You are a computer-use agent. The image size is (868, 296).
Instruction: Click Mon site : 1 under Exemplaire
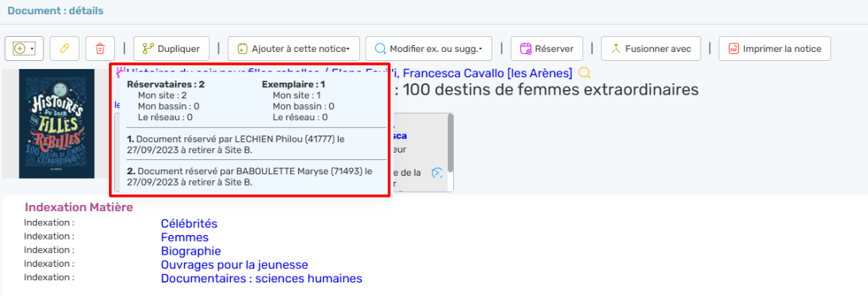pos(297,95)
